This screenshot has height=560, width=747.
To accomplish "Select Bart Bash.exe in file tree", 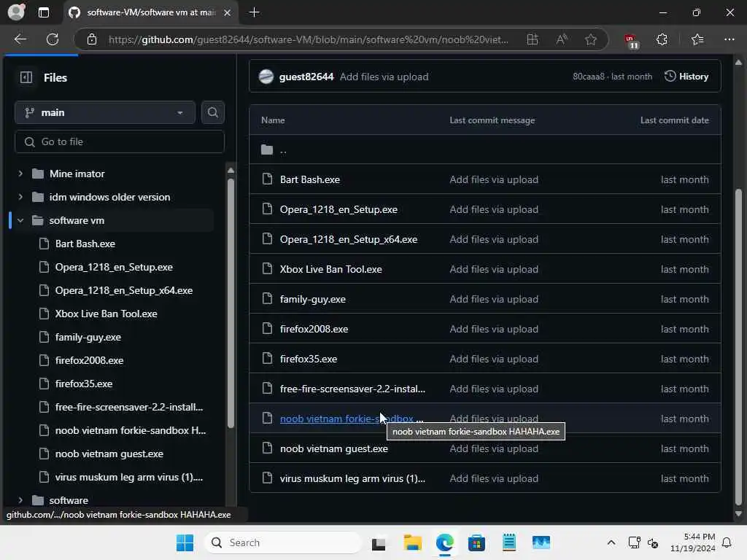I will point(85,244).
